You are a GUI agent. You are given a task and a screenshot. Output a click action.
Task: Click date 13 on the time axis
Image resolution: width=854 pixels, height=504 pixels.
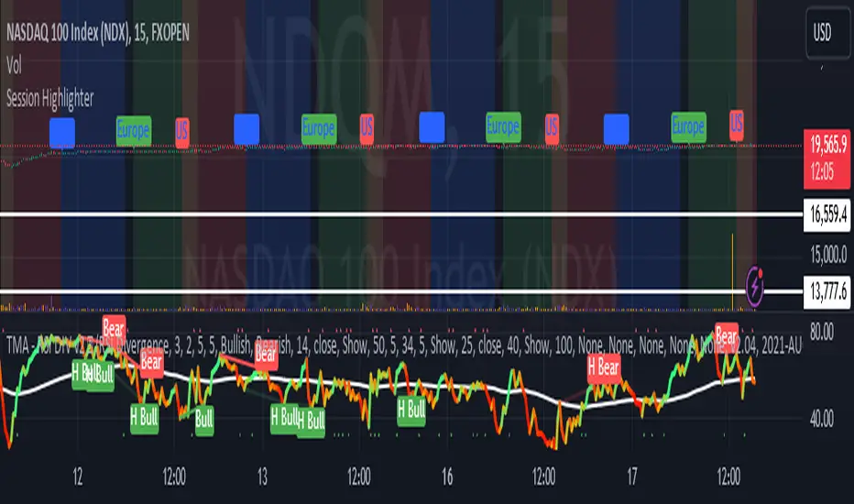point(262,477)
